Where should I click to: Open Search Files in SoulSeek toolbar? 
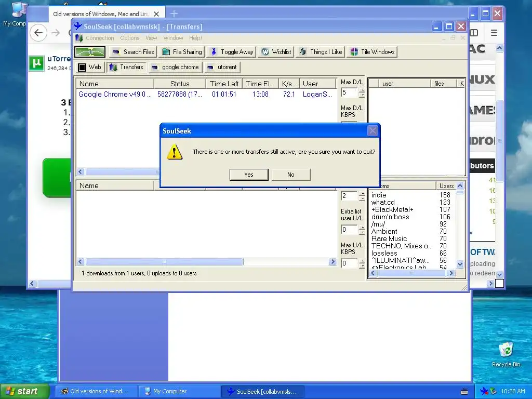[133, 52]
